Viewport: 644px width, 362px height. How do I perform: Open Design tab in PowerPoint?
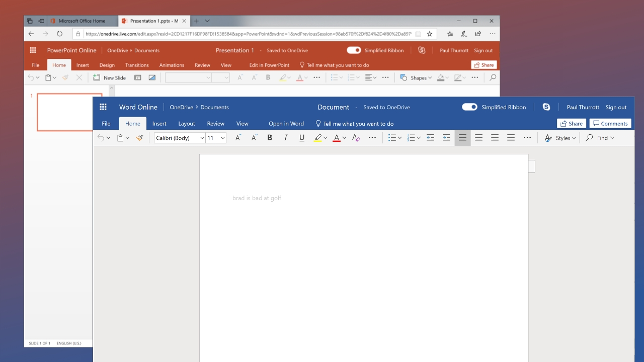pyautogui.click(x=107, y=65)
